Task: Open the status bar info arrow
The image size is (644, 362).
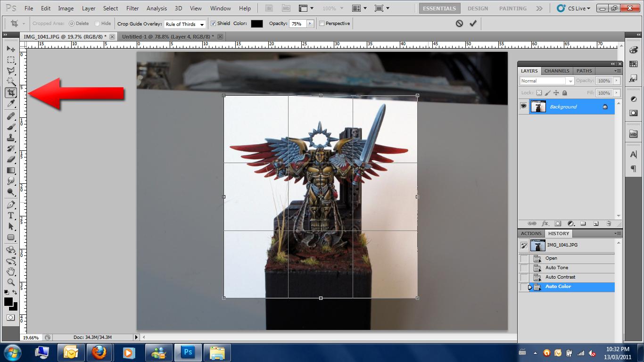Action: [x=136, y=337]
